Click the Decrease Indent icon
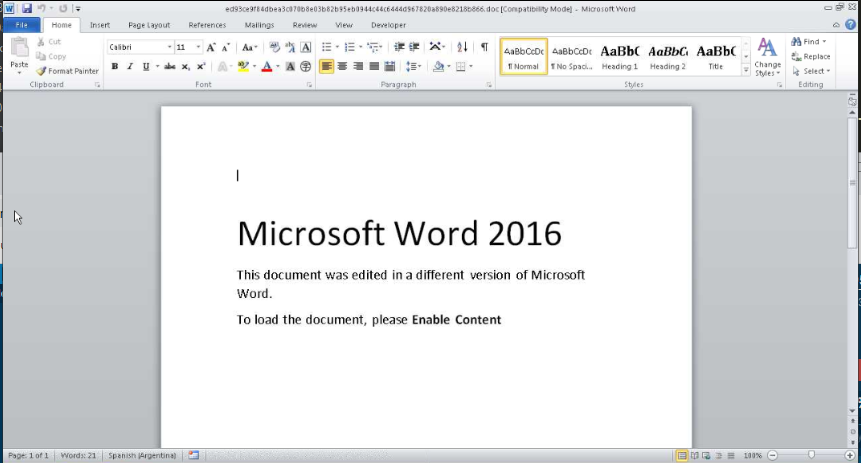Image resolution: width=861 pixels, height=463 pixels. [x=399, y=47]
